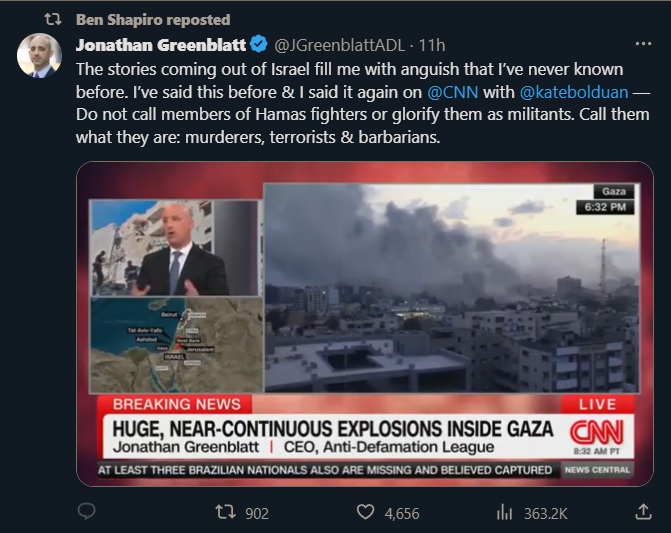Click the blue verified checkmark badge
Screen dimensions: 671x533
(258, 44)
